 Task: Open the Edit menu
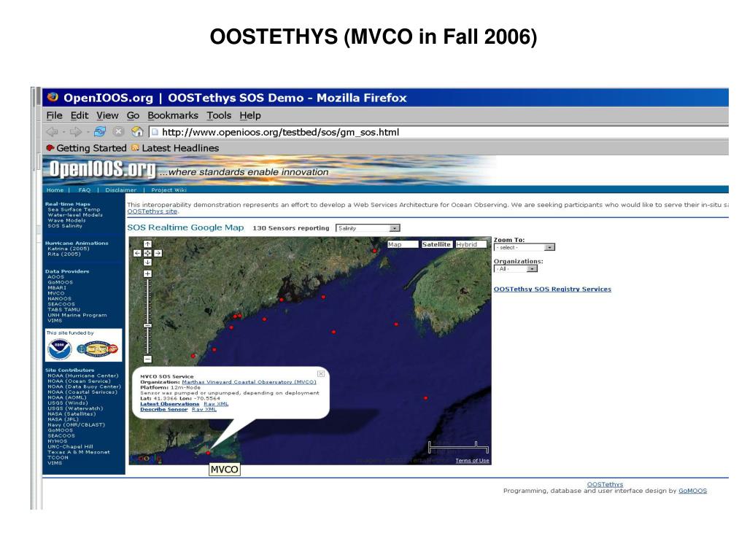click(x=80, y=115)
